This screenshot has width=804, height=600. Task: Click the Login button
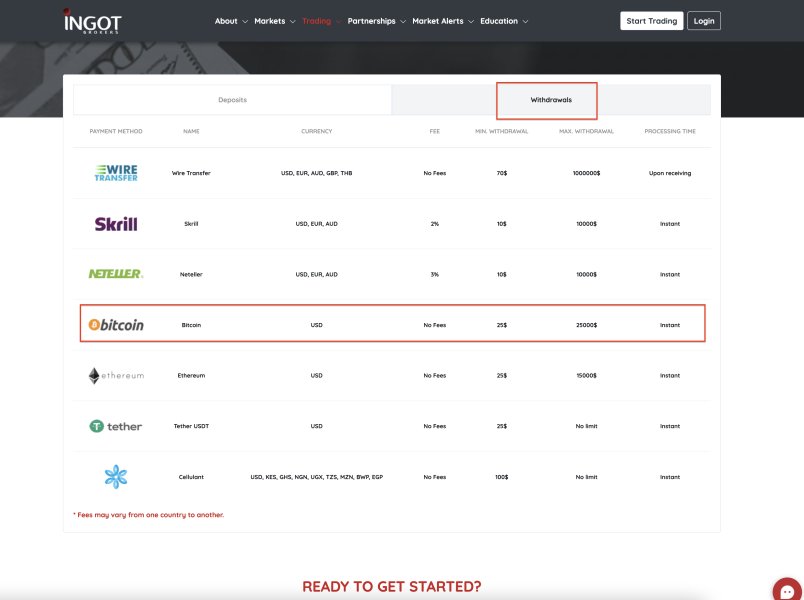tap(704, 21)
